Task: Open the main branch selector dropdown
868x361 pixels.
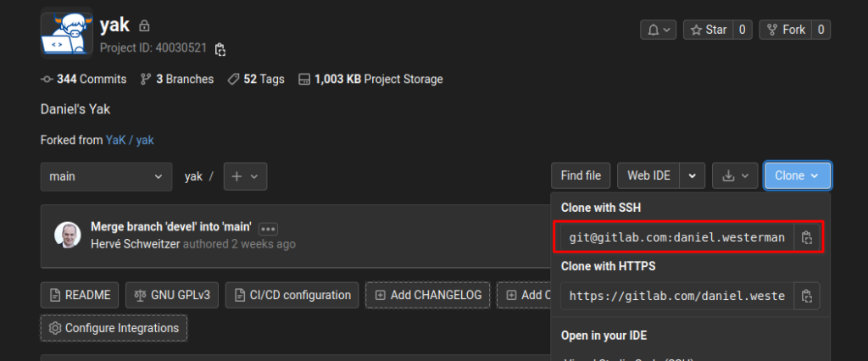Action: [x=106, y=176]
